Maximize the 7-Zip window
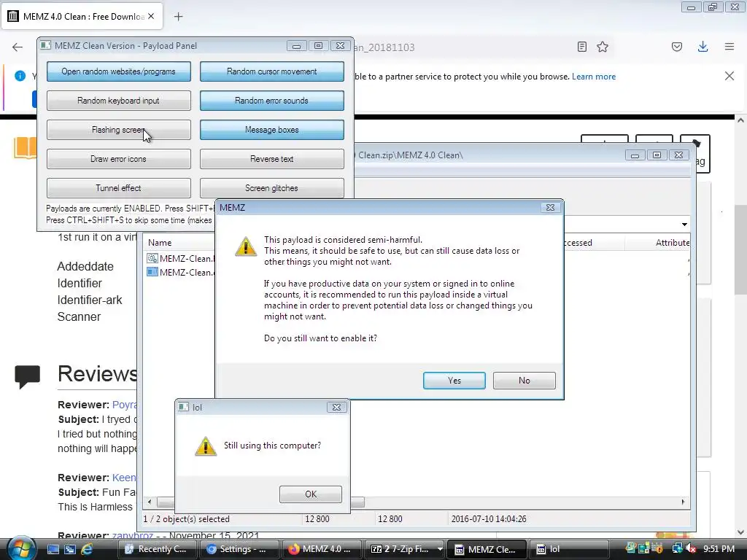 click(657, 155)
